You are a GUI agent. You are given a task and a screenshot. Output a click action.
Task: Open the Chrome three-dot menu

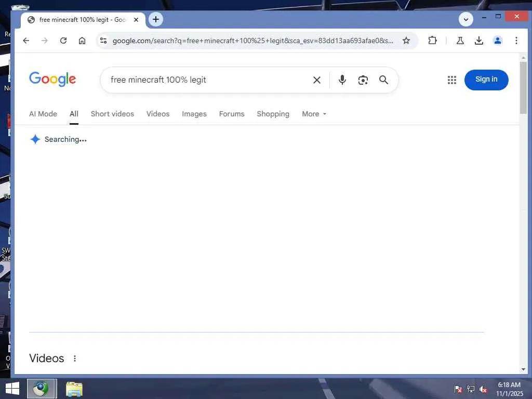click(x=516, y=41)
